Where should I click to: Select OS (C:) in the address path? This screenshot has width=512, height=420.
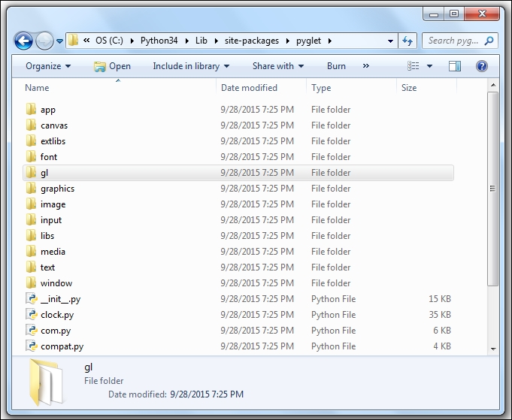coord(109,41)
